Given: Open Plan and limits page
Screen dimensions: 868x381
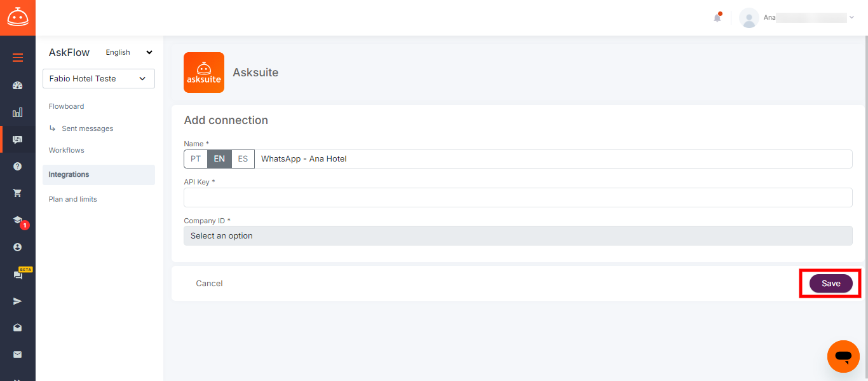Looking at the screenshot, I should tap(72, 199).
